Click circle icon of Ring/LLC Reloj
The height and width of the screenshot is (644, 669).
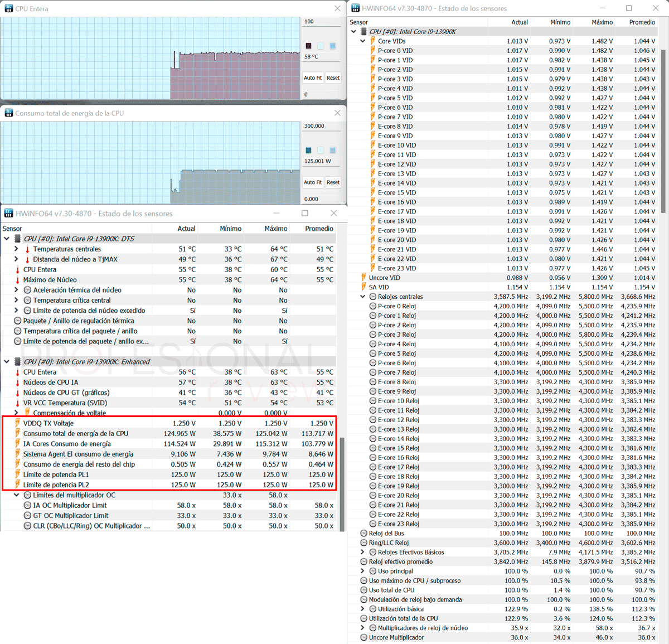pyautogui.click(x=363, y=543)
